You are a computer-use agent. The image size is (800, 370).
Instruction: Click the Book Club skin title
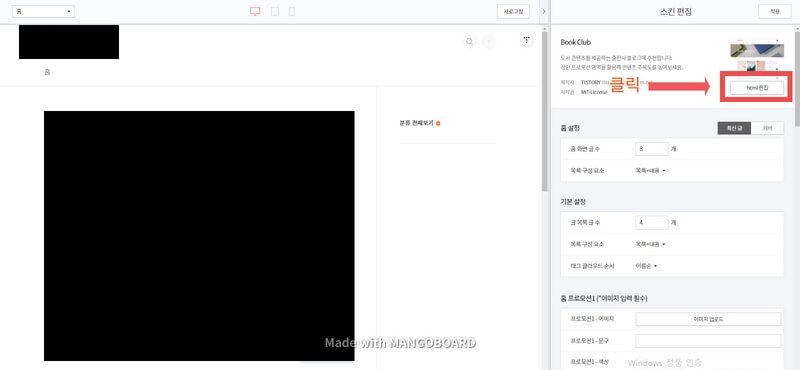(576, 42)
